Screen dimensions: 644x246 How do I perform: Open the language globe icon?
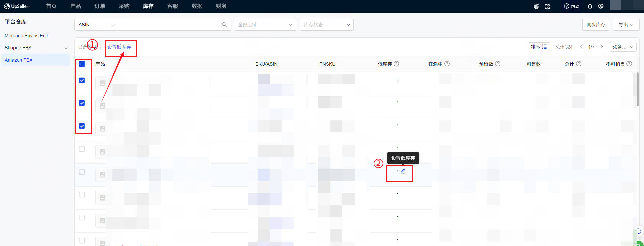[x=537, y=6]
